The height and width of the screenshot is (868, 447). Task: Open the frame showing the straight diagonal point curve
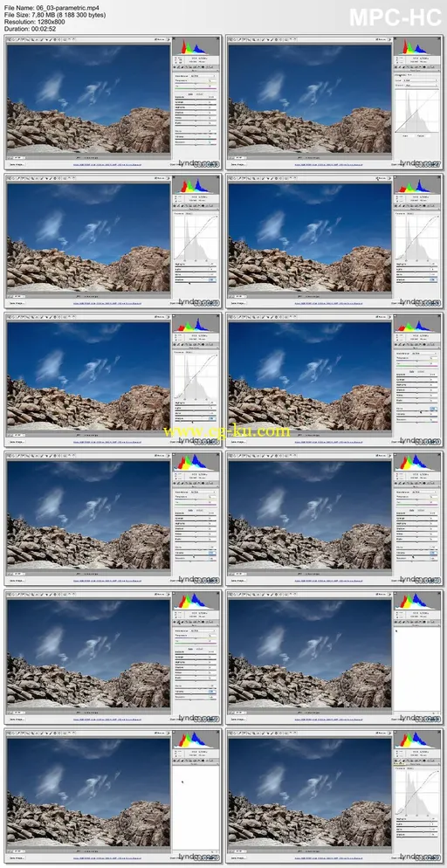[334, 102]
